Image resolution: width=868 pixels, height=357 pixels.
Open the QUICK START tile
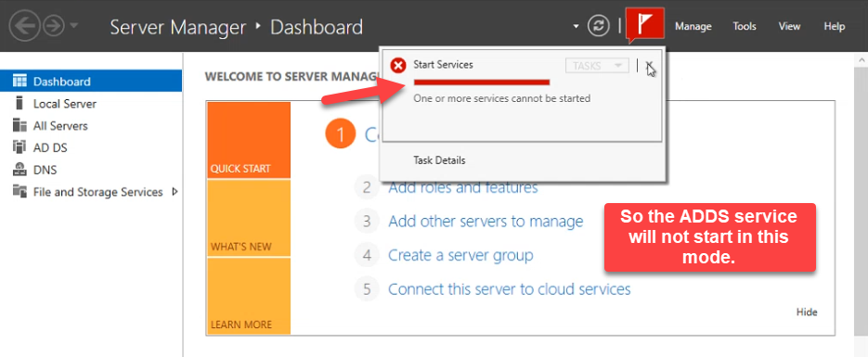[249, 140]
